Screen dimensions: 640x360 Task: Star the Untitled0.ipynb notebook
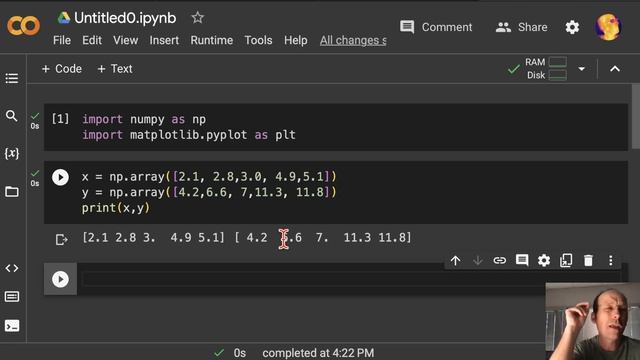[x=198, y=18]
